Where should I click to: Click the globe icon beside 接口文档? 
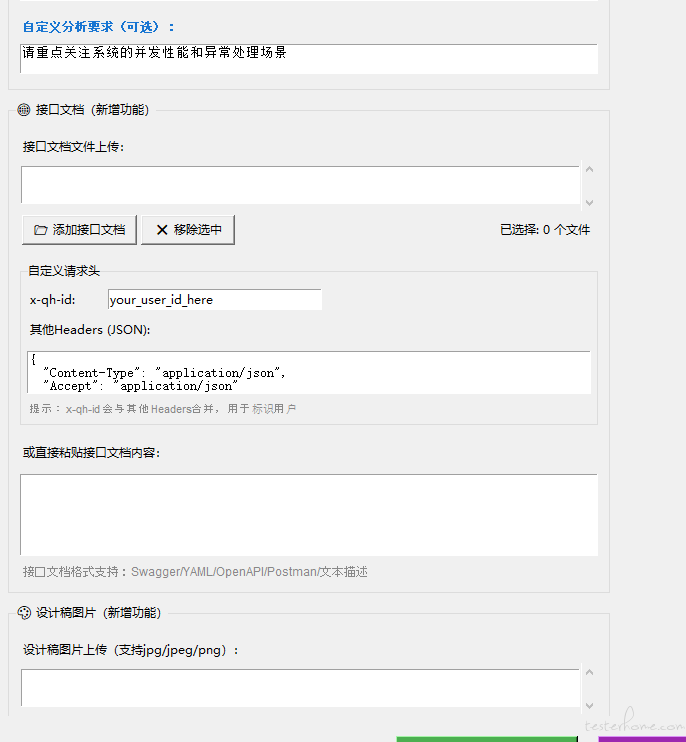[x=24, y=110]
